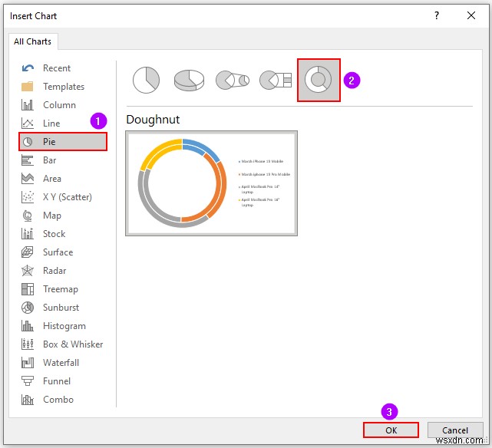This screenshot has height=448, width=492.
Task: Click the Map globe icon
Action: pos(28,216)
